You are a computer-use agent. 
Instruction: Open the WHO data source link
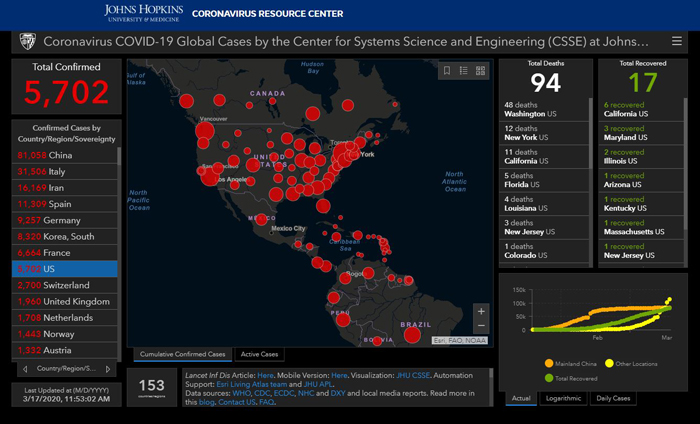(241, 393)
